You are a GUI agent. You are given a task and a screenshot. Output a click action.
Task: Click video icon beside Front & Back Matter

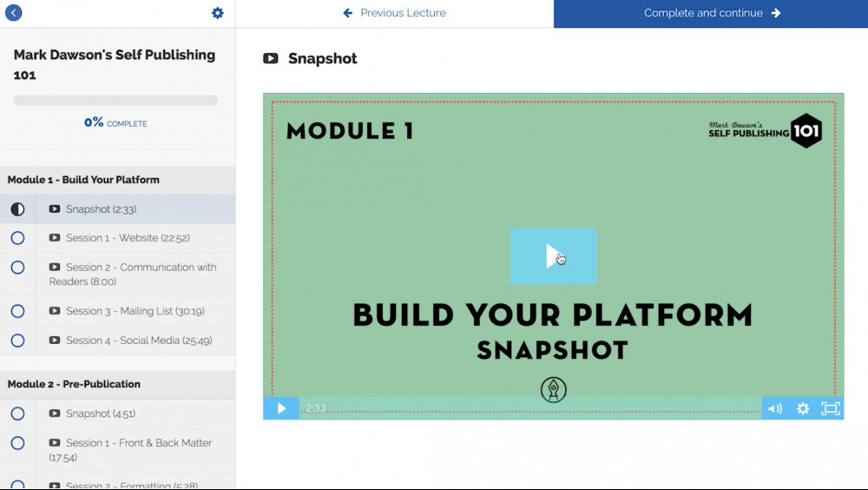(x=54, y=443)
